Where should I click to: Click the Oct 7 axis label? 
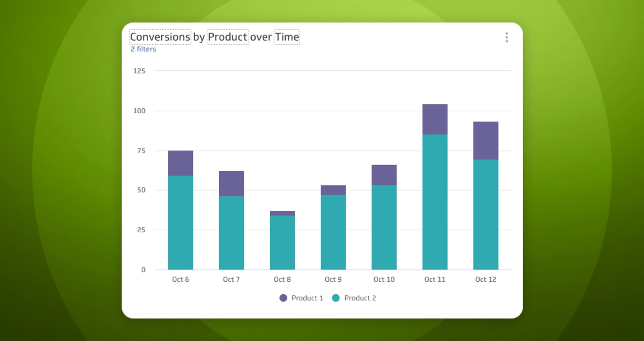pos(231,279)
